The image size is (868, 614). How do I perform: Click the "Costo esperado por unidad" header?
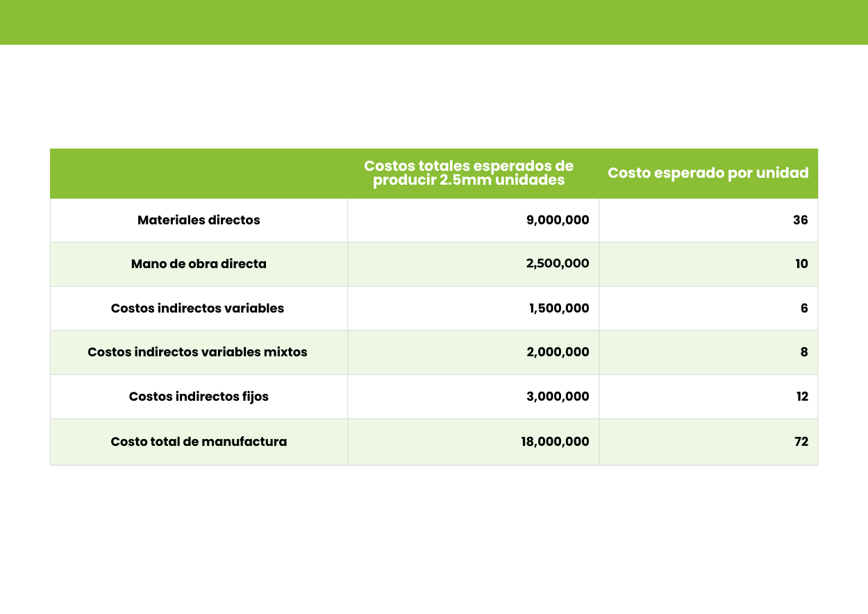708,173
